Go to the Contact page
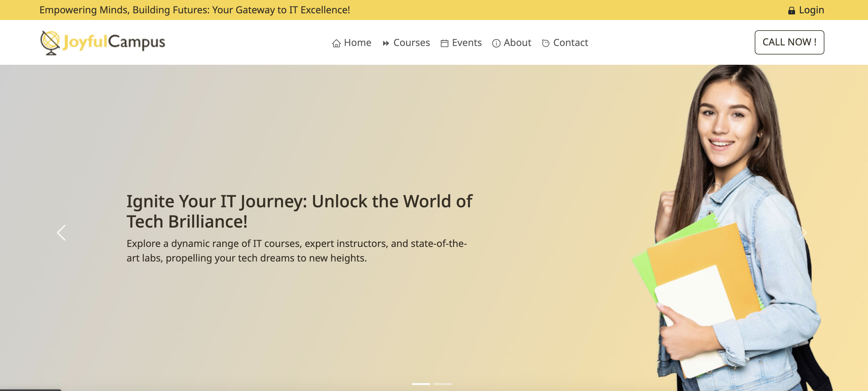The width and height of the screenshot is (868, 391). tap(571, 43)
